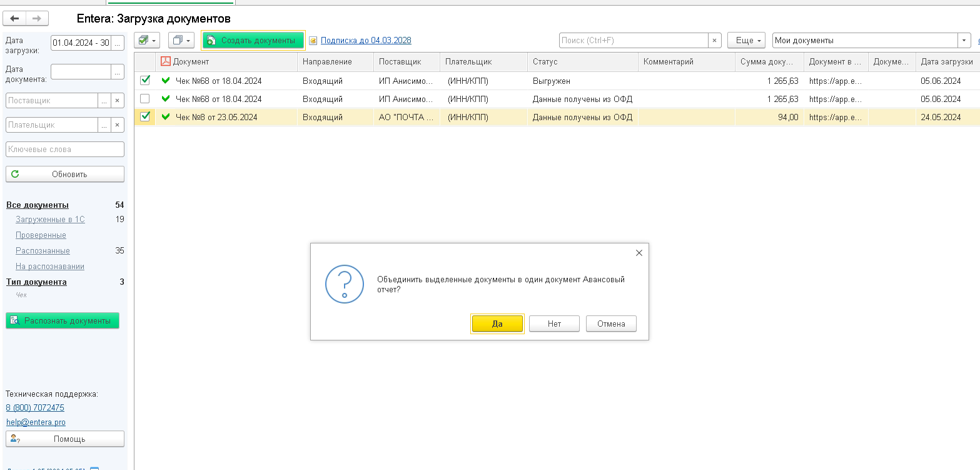This screenshot has width=980, height=470.
Task: Go back with the left arrow button
Action: tap(14, 19)
